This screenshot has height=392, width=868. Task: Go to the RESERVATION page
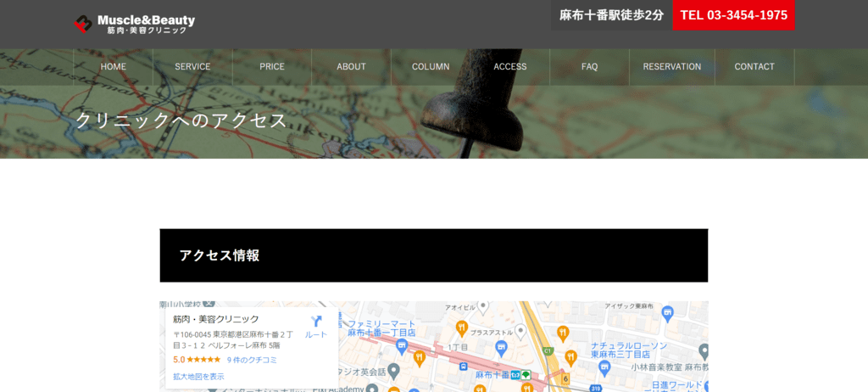click(671, 67)
